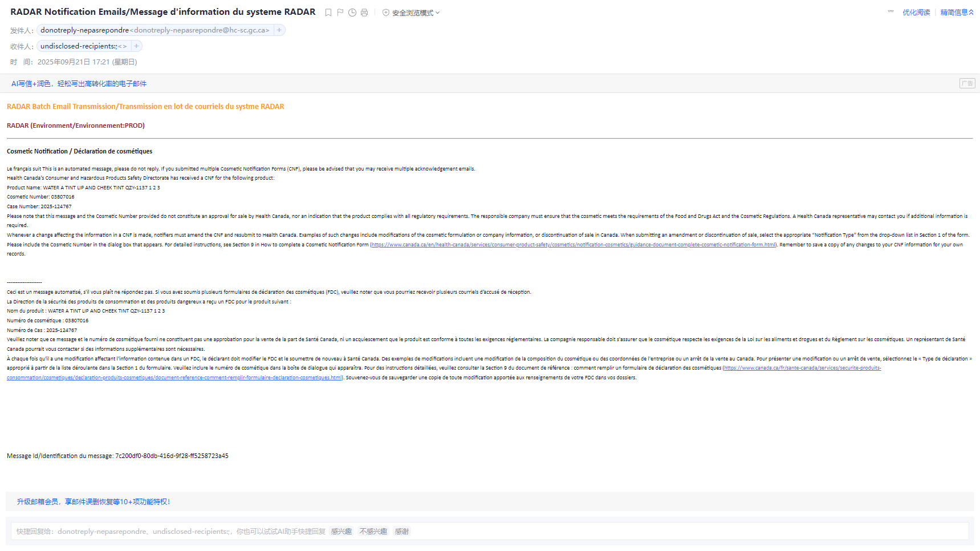The image size is (980, 551).
Task: Open the 安全浏览模式 dropdown
Action: 411,13
